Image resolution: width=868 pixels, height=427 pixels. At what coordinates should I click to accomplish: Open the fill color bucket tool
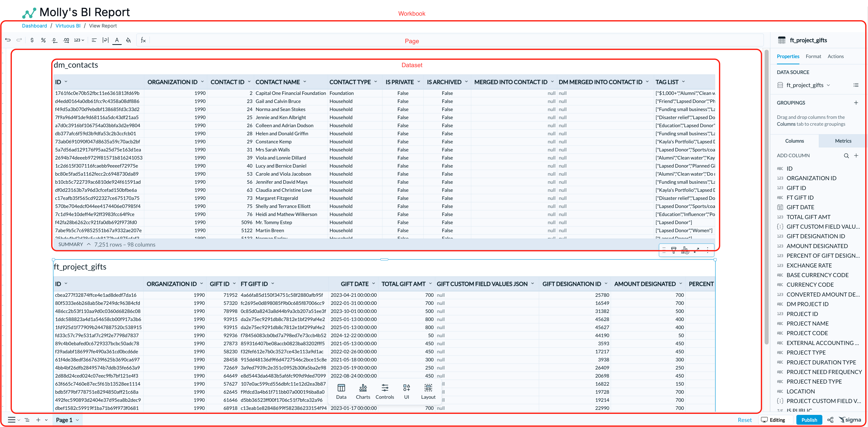pos(128,40)
